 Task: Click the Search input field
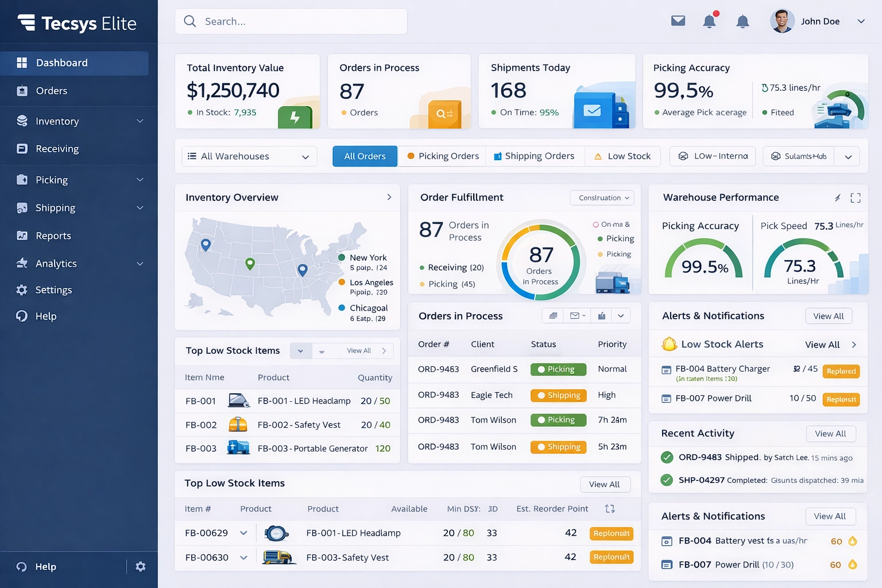coord(291,21)
